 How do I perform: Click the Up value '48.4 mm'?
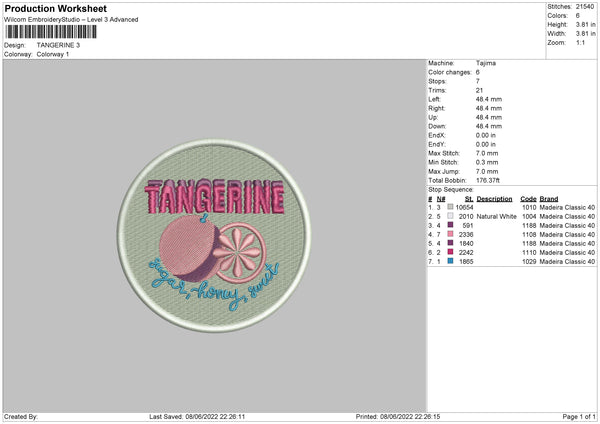[489, 117]
